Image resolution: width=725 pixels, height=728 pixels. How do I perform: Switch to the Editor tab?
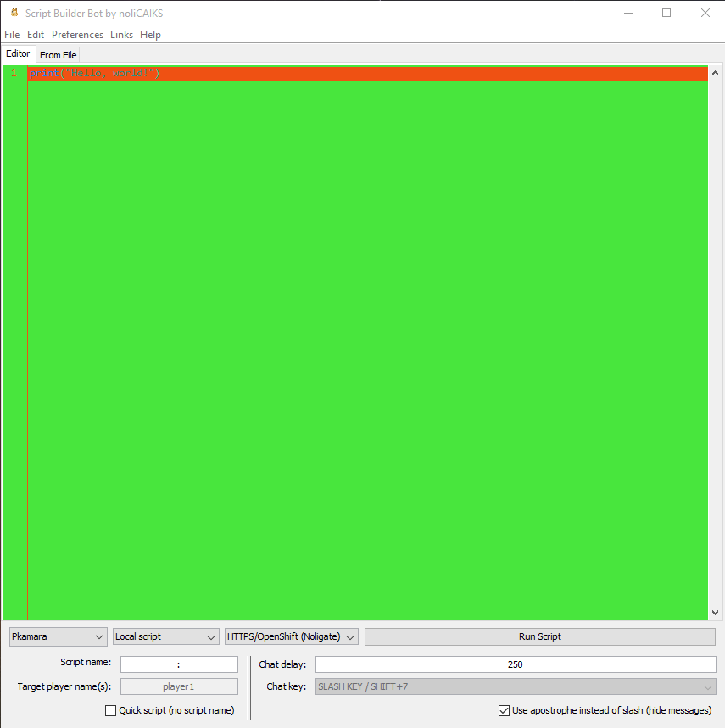18,54
